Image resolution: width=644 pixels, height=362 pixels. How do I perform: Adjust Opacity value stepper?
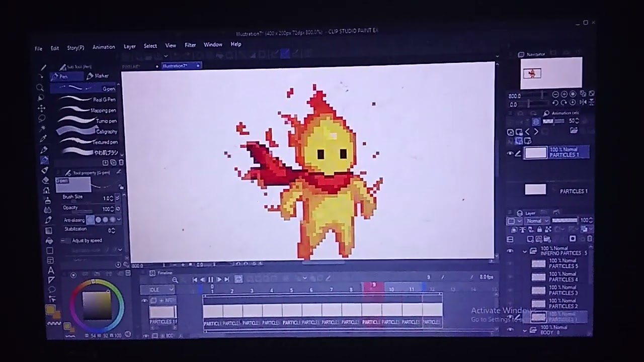pos(111,209)
